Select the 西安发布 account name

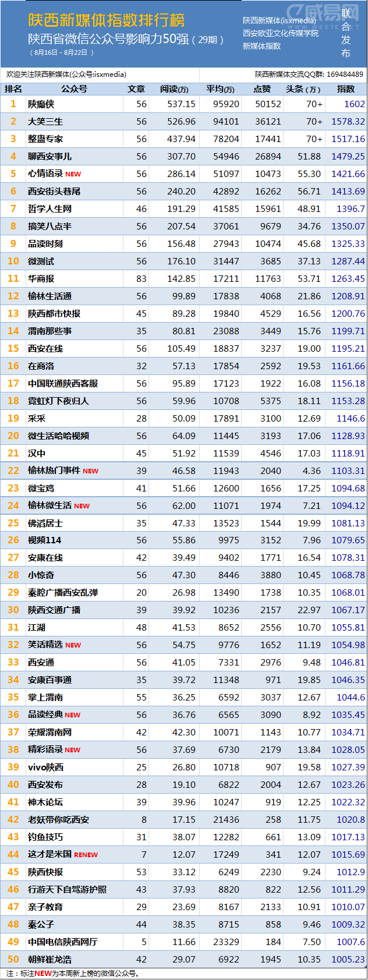click(45, 785)
